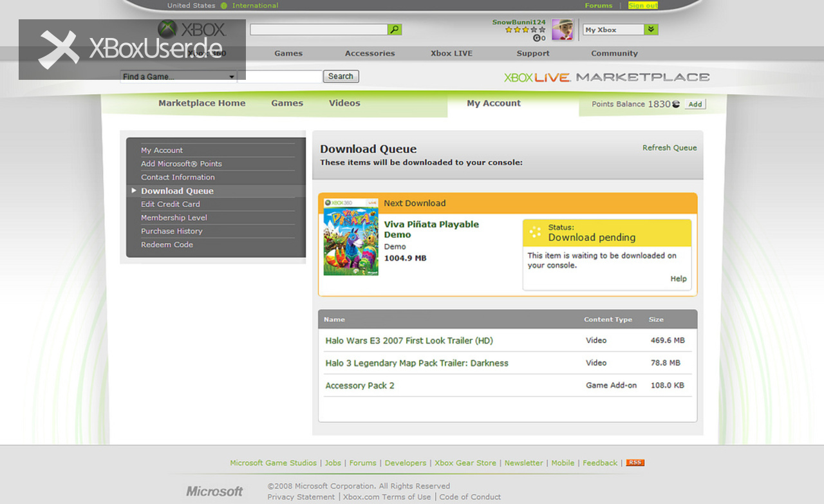Screen dimensions: 824x504
Task: Open the Jobs footer link
Action: [333, 463]
